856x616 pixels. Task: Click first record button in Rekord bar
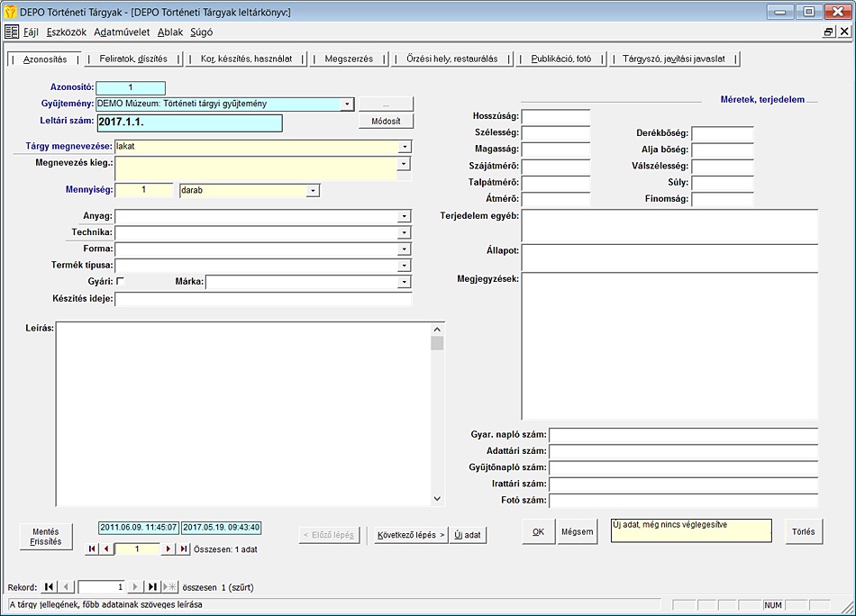pyautogui.click(x=50, y=586)
